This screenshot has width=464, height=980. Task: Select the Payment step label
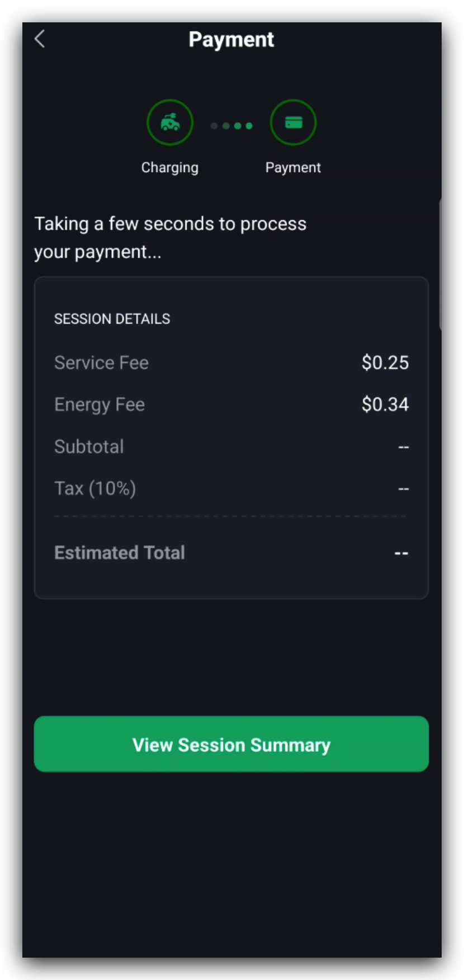coord(293,168)
